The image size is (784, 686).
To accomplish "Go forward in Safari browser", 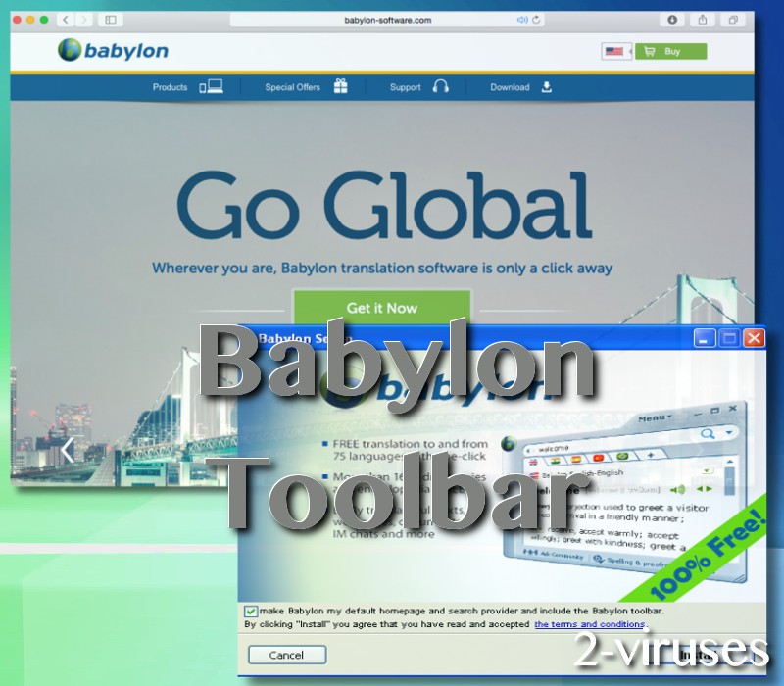I will [84, 20].
